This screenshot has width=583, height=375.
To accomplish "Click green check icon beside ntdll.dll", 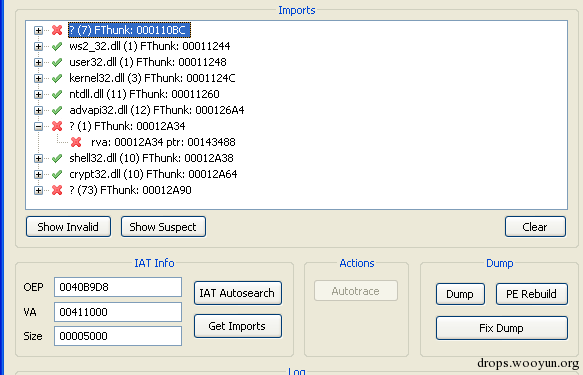I will (x=57, y=94).
